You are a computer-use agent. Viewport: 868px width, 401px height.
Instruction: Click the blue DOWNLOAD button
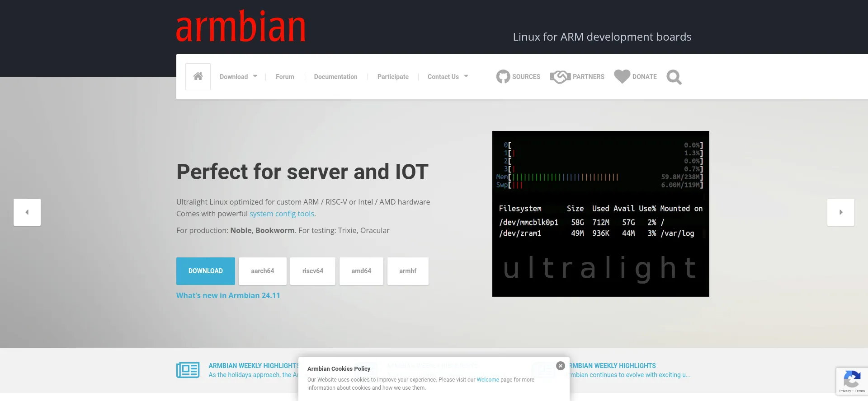coord(206,271)
